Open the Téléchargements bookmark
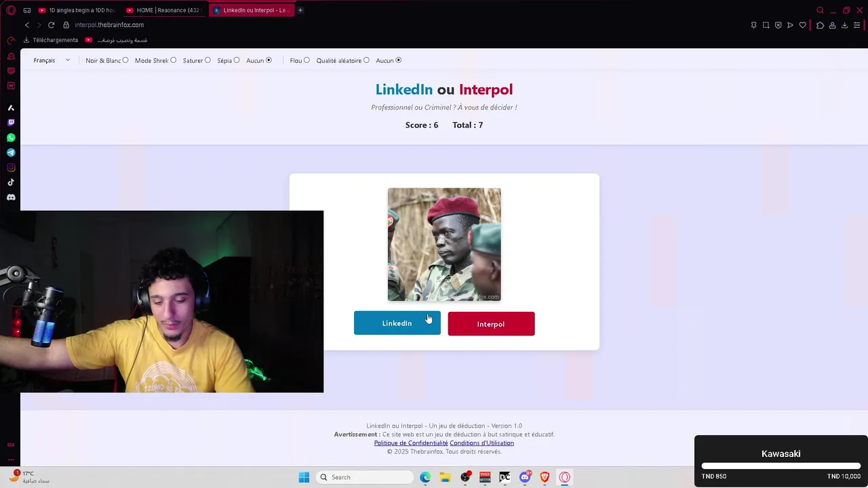The height and width of the screenshot is (488, 868). coord(51,40)
